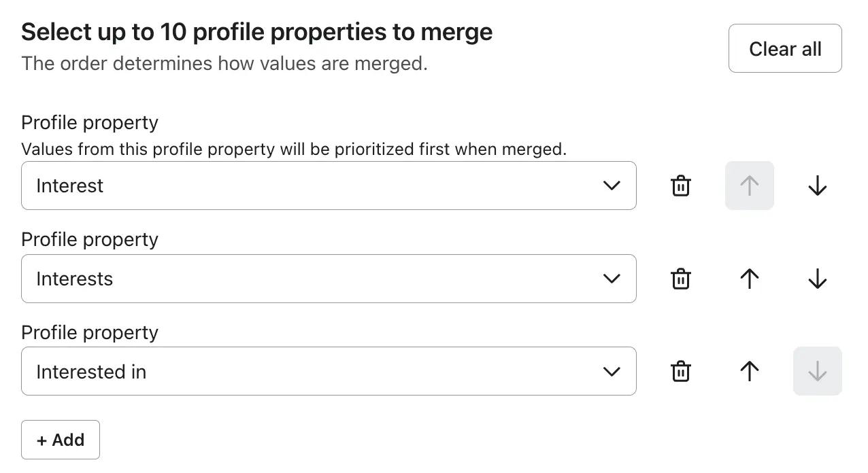Screen dimensions: 868x473
Task: Click the merge order description text
Action: 224,63
